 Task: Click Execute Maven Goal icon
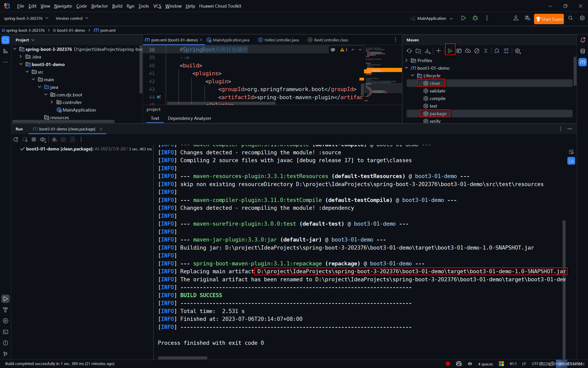pos(459,51)
